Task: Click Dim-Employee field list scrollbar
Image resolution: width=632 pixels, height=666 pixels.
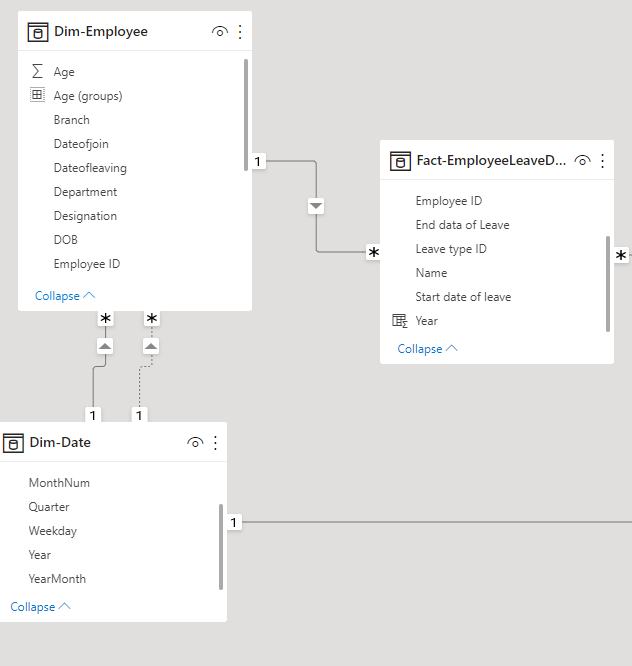Action: tap(246, 115)
